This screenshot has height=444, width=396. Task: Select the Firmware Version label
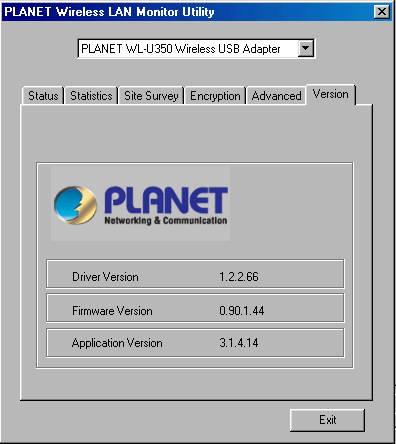tap(112, 311)
